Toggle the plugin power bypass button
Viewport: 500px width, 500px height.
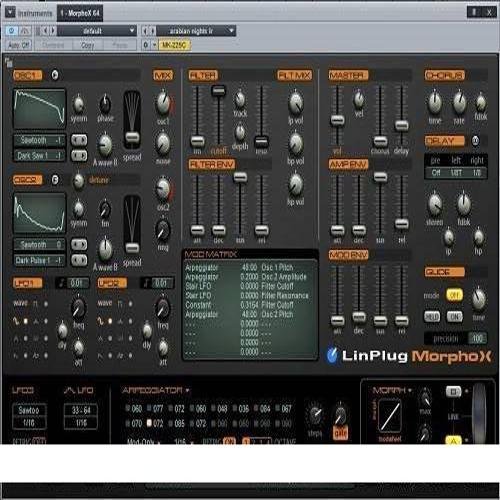coord(12,31)
